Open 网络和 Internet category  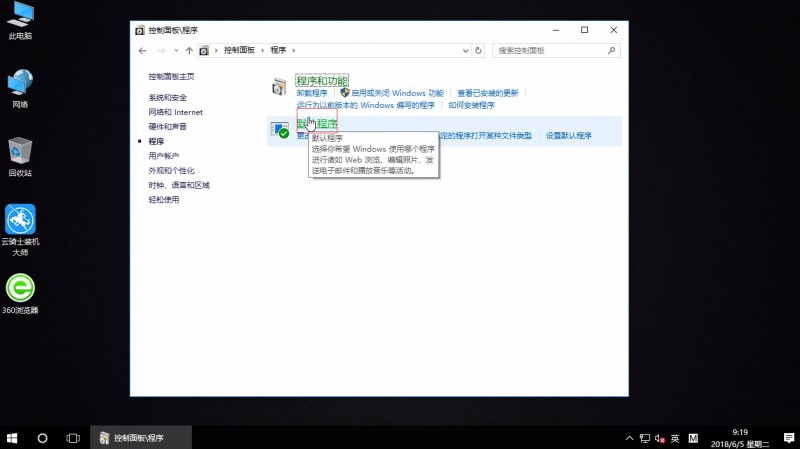pyautogui.click(x=176, y=112)
